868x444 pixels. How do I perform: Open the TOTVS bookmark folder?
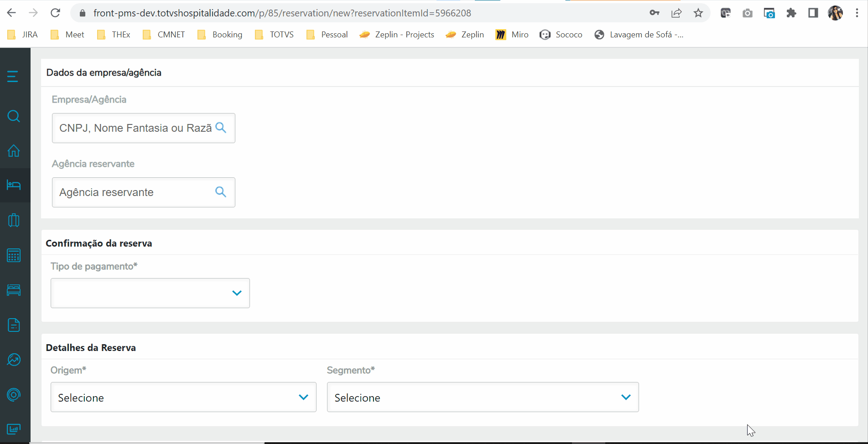click(x=274, y=35)
